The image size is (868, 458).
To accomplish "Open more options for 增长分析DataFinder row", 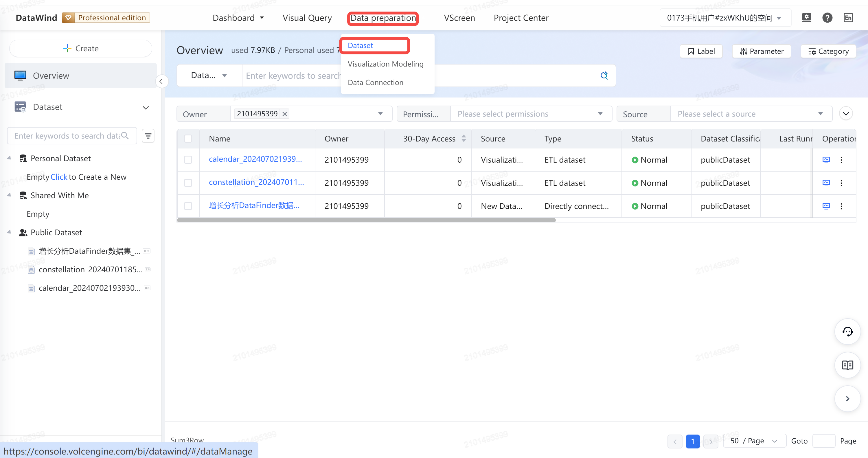I will [x=841, y=206].
